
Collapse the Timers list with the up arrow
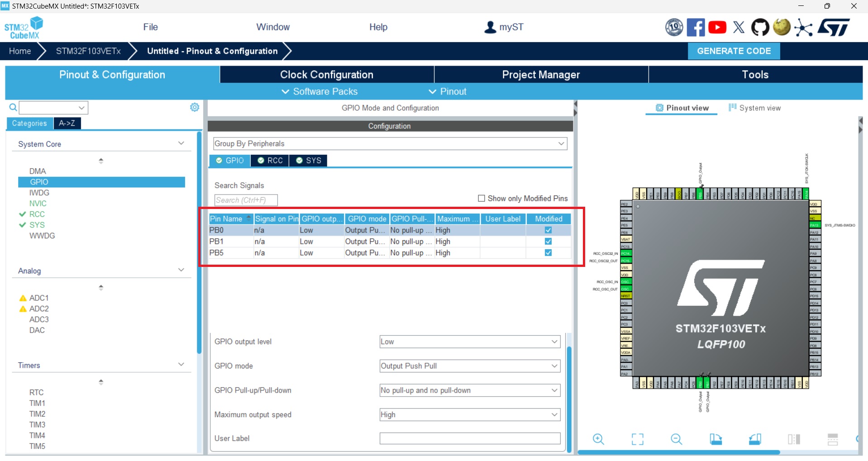coord(101,382)
